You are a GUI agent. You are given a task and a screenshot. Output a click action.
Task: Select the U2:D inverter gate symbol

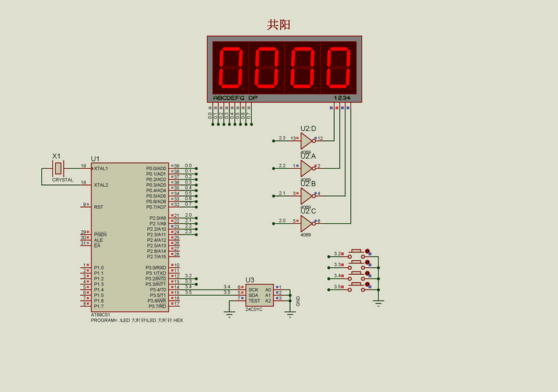point(308,141)
